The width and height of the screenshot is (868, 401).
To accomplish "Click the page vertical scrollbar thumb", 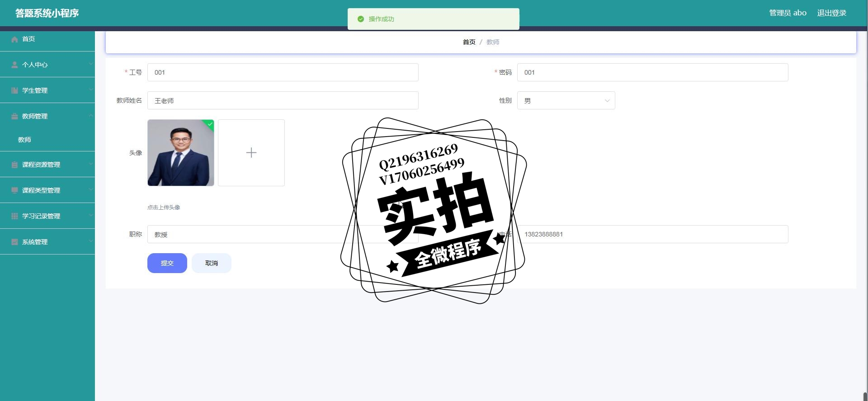I will point(865,396).
